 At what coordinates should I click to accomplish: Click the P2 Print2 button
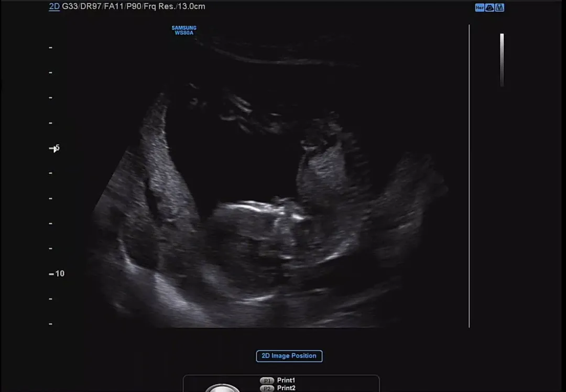click(x=267, y=388)
